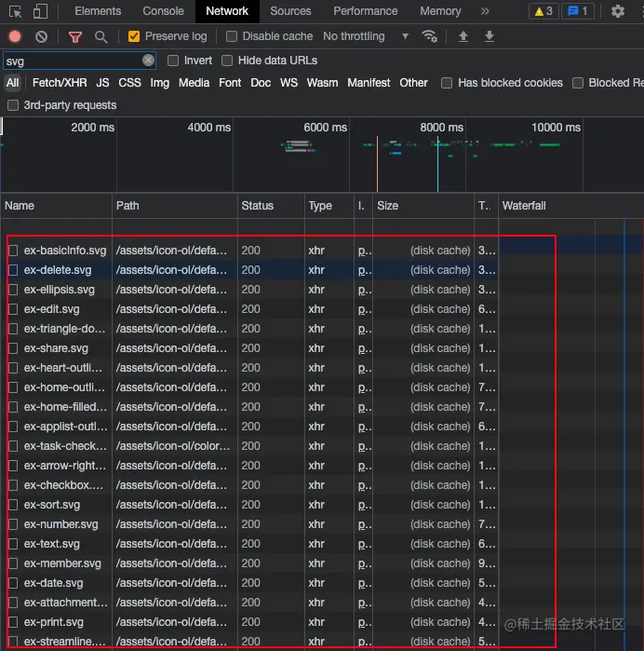This screenshot has width=644, height=651.
Task: Tick the ex-delete.svg row checkbox
Action: point(13,270)
